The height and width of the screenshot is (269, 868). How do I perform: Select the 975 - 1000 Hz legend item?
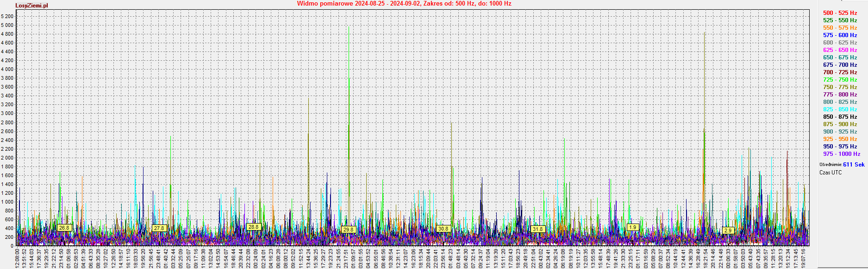pos(841,154)
